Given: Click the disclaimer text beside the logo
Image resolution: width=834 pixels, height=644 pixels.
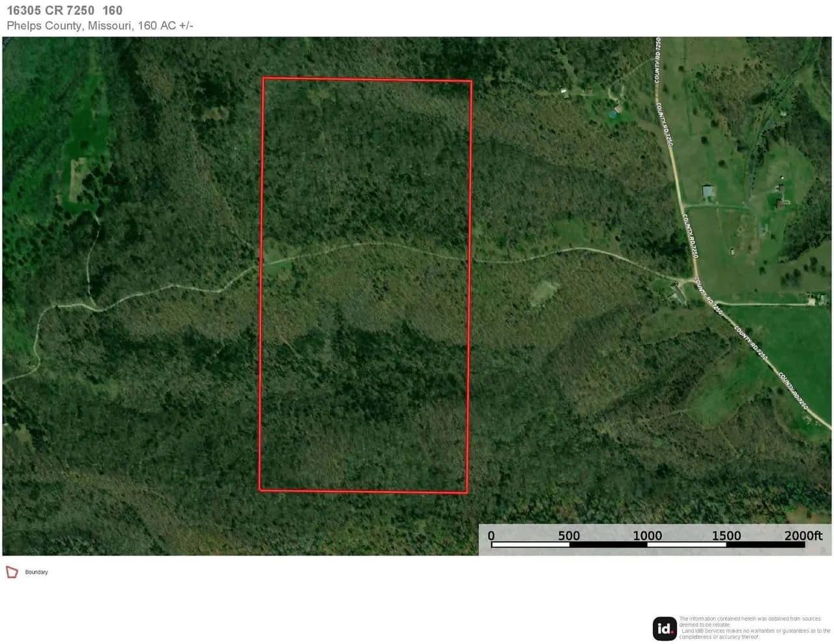Looking at the screenshot, I should pyautogui.click(x=754, y=628).
